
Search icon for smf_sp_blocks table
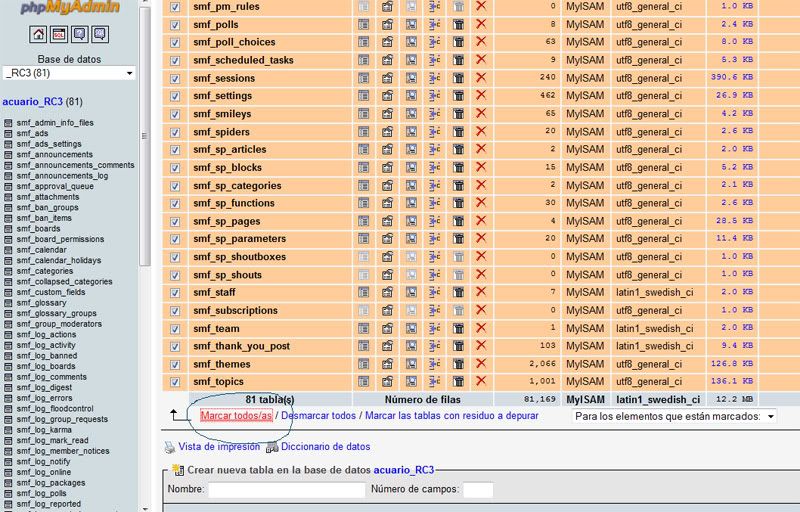411,167
